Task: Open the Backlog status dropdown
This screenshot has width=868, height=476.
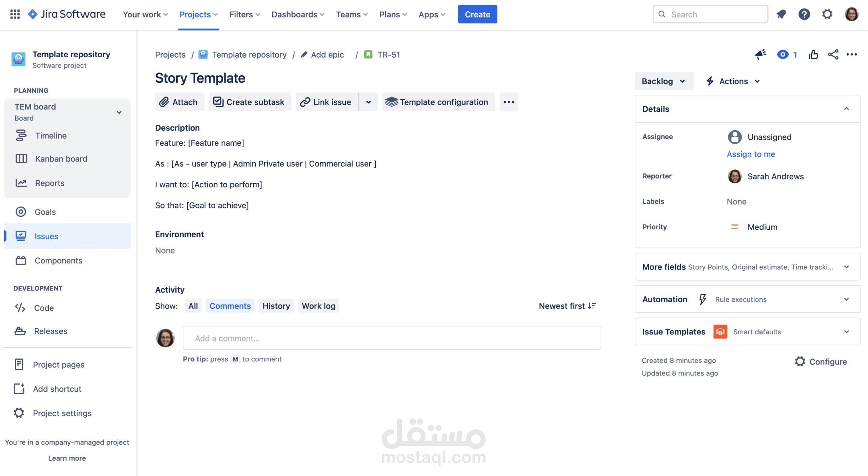Action: (x=663, y=81)
